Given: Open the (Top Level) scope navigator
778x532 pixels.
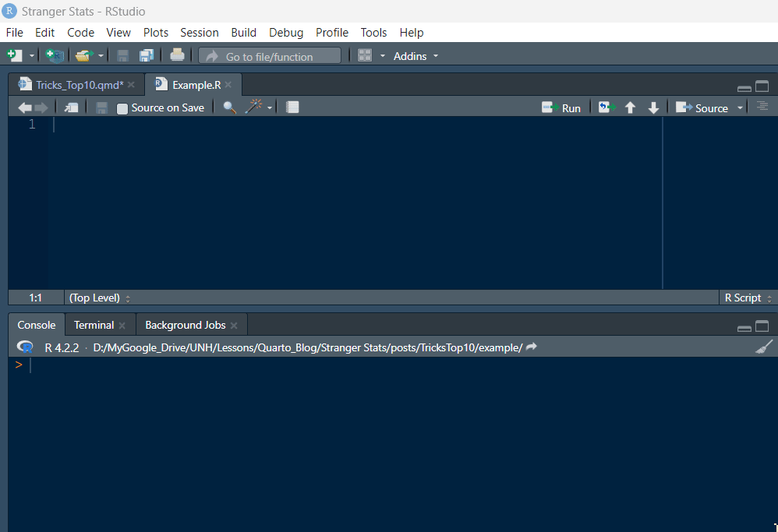Looking at the screenshot, I should pyautogui.click(x=99, y=298).
